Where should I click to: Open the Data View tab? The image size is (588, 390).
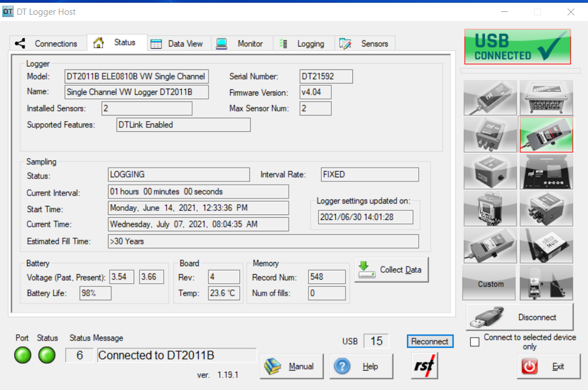[x=180, y=44]
